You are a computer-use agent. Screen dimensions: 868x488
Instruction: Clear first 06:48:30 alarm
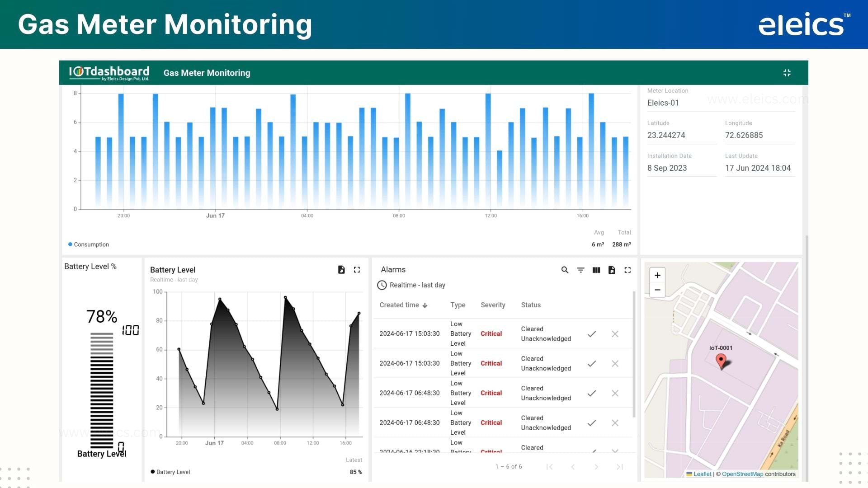tap(615, 393)
